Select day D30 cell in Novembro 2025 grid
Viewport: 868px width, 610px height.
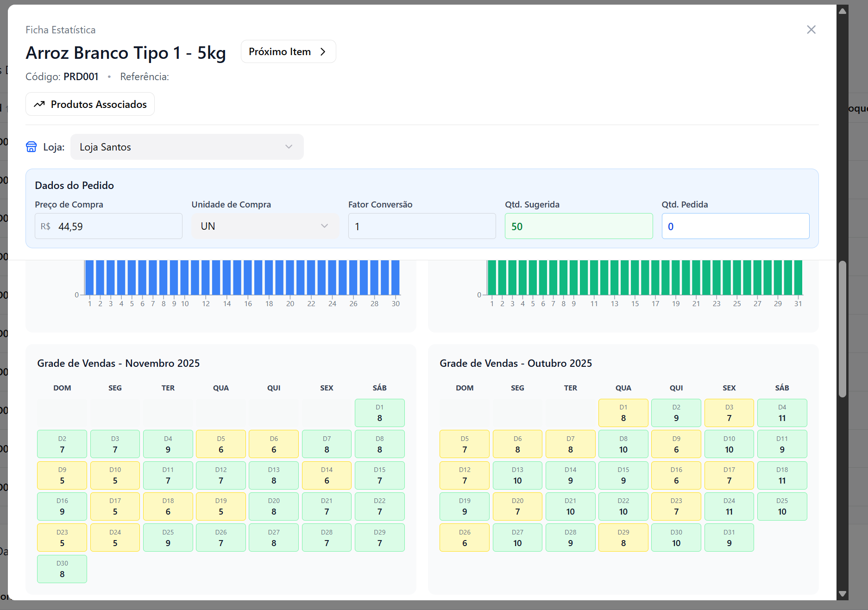pyautogui.click(x=62, y=569)
